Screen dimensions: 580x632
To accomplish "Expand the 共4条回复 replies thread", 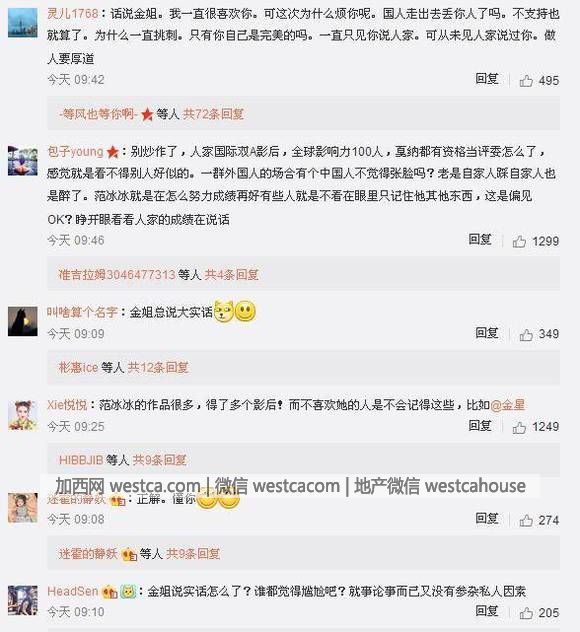I will coord(231,275).
